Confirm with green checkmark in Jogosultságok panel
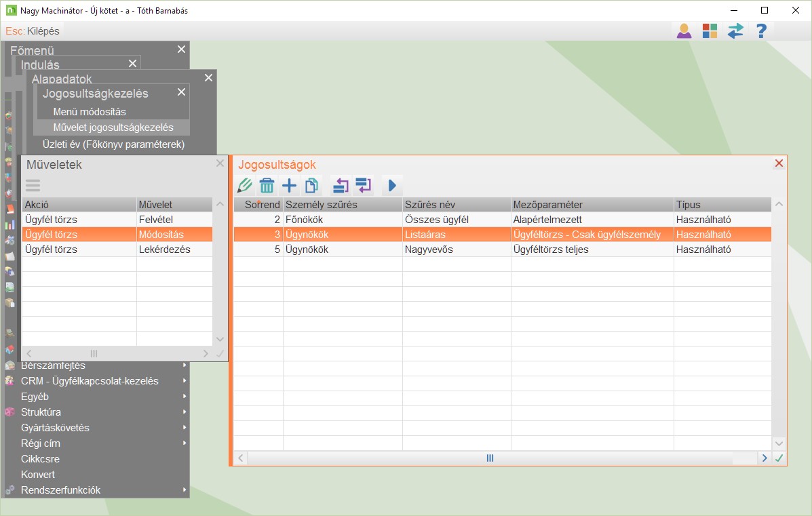The height and width of the screenshot is (516, 812). click(779, 458)
